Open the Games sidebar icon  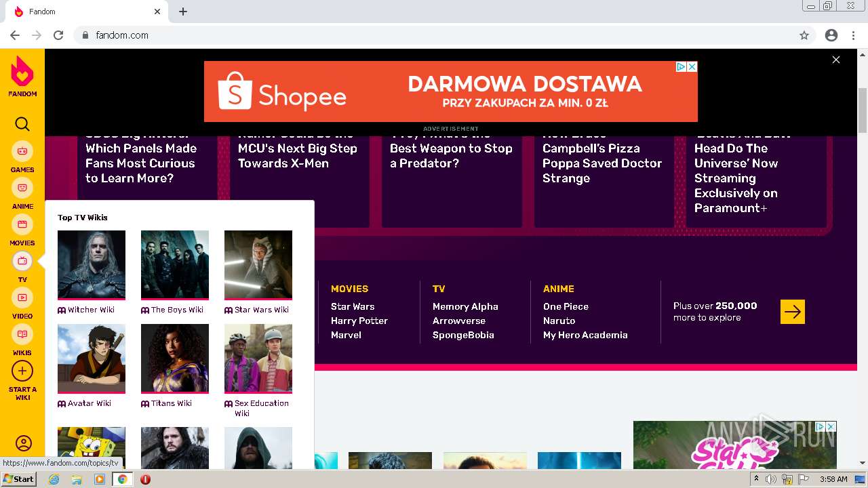tap(22, 151)
